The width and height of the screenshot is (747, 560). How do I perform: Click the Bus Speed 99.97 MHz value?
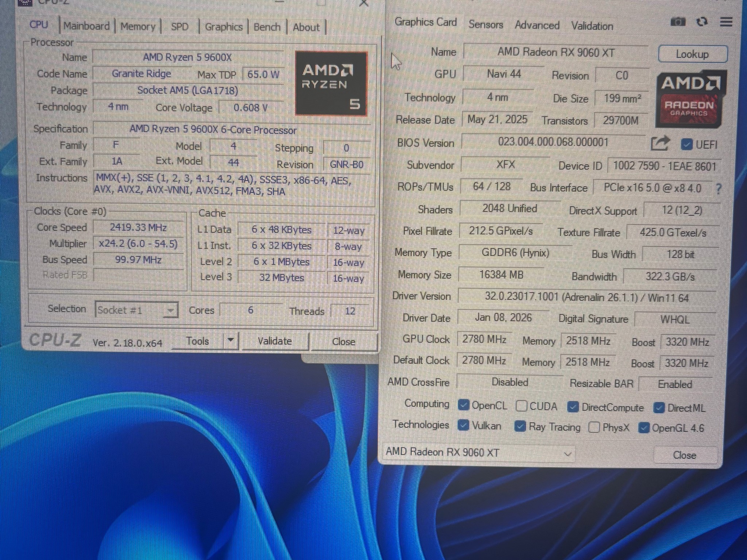pyautogui.click(x=138, y=260)
